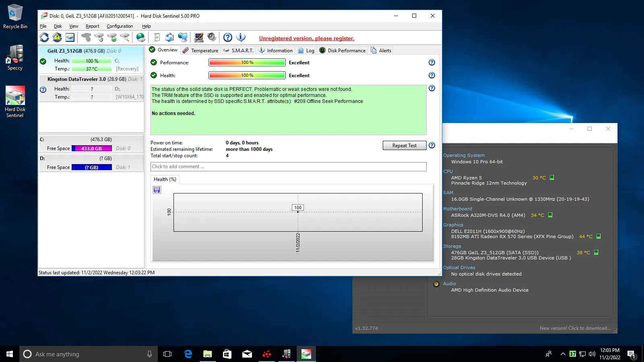This screenshot has height=362, width=644.
Task: Switch to the Information tab
Action: tap(275, 50)
